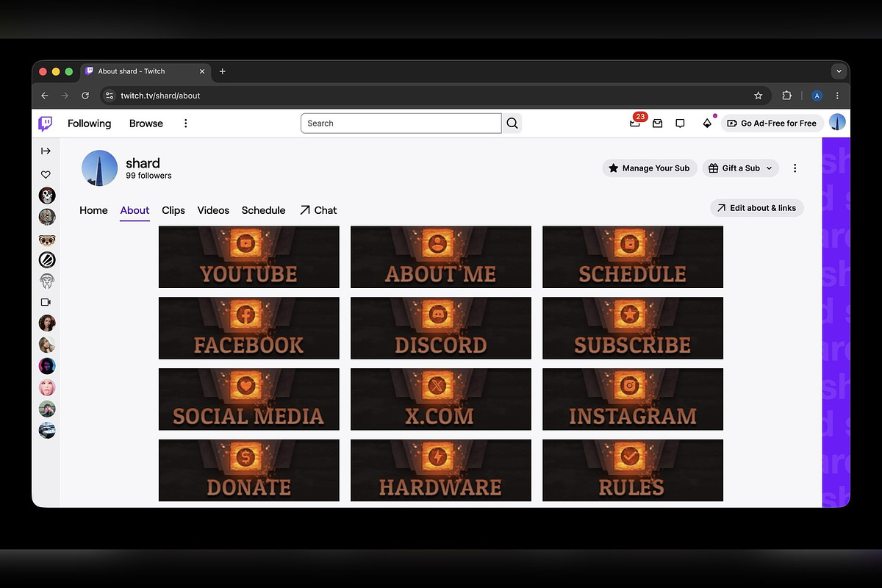Screen dimensions: 882x588
Task: Open channel three-dot options menu
Action: tap(795, 168)
